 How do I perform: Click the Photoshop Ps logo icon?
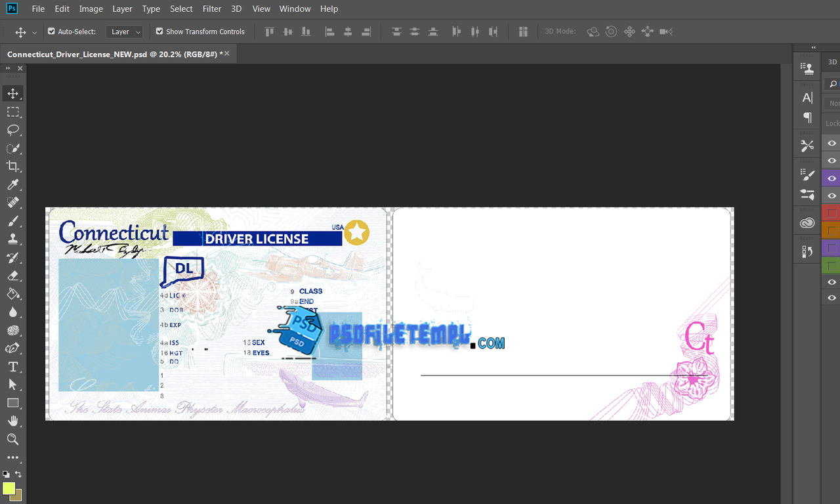(12, 9)
